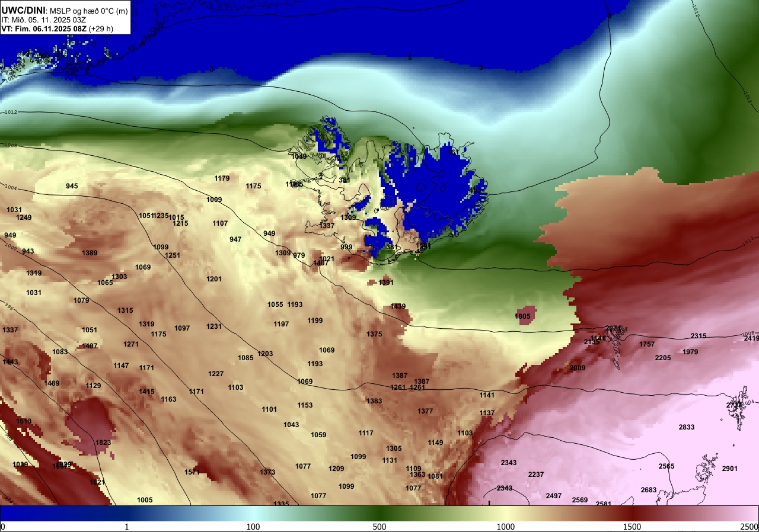Click the colorbar label '1500'
Screen dimensions: 759x532
[632, 527]
